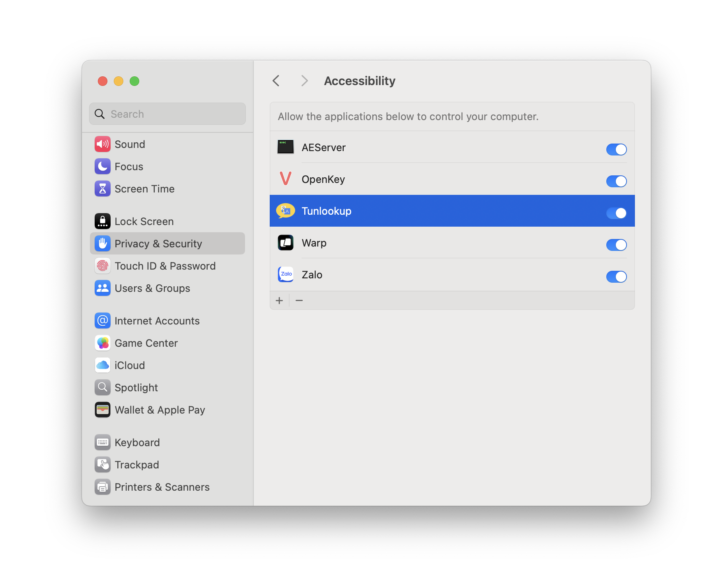Click the Focus moon icon

coord(103,166)
